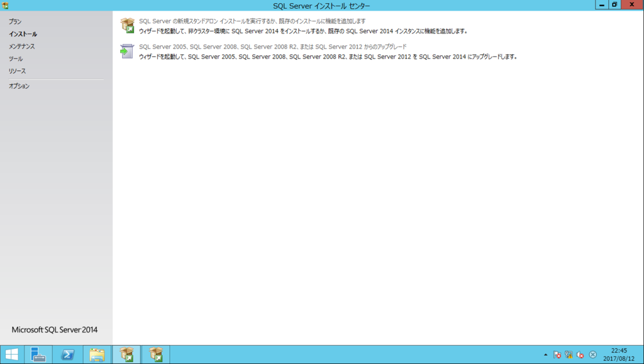Screen dimensions: 644x364
Task: Click the installer icon in title bar
Action: tap(5, 5)
